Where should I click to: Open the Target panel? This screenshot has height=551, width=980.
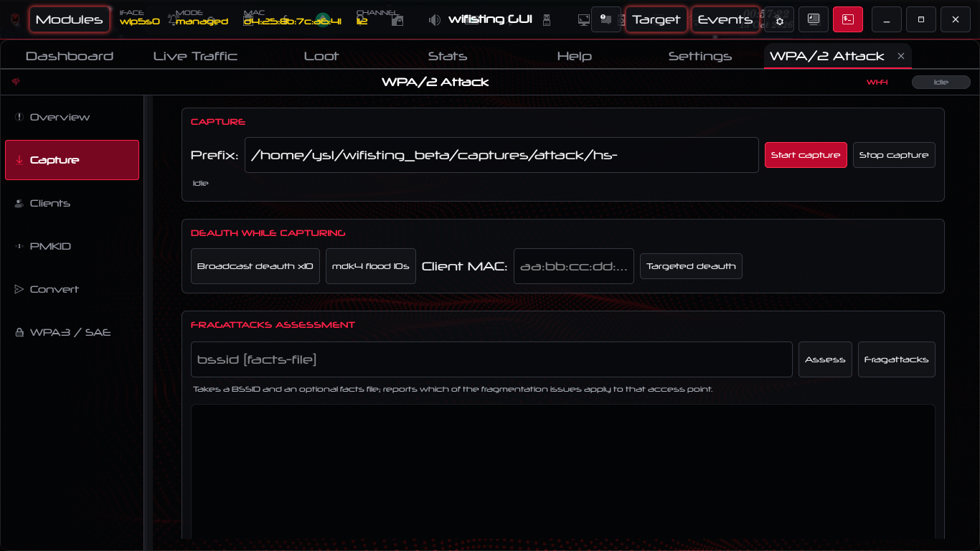(x=656, y=20)
